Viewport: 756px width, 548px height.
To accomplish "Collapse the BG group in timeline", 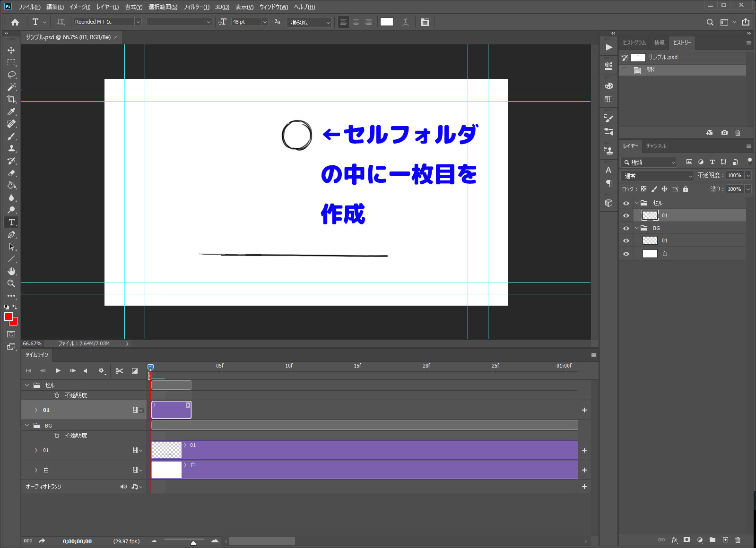I will [x=27, y=426].
